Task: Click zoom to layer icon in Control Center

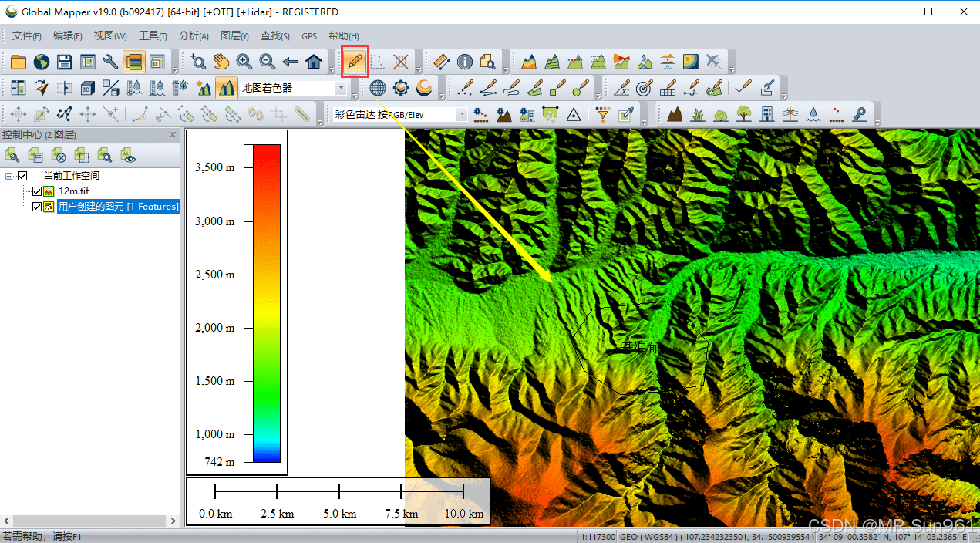Action: point(104,155)
